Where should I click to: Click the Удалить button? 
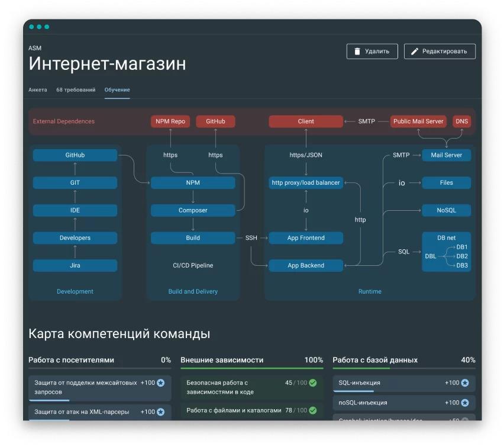pyautogui.click(x=372, y=51)
